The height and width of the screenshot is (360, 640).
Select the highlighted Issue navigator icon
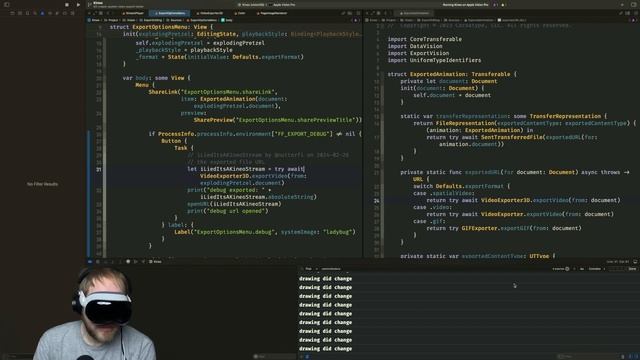click(42, 13)
